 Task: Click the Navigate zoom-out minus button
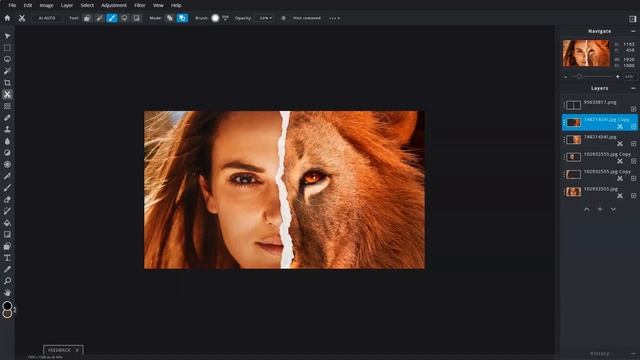(566, 77)
